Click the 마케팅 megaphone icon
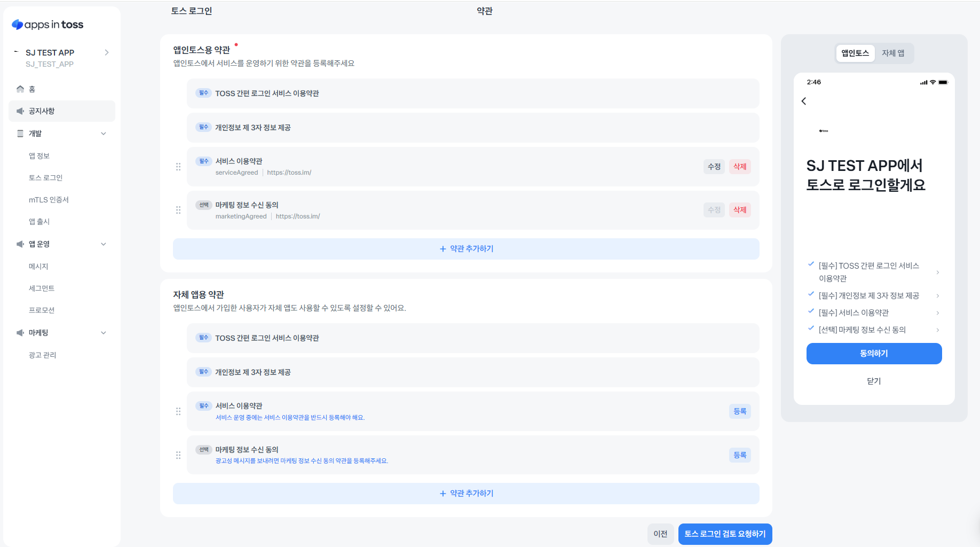 (x=20, y=333)
